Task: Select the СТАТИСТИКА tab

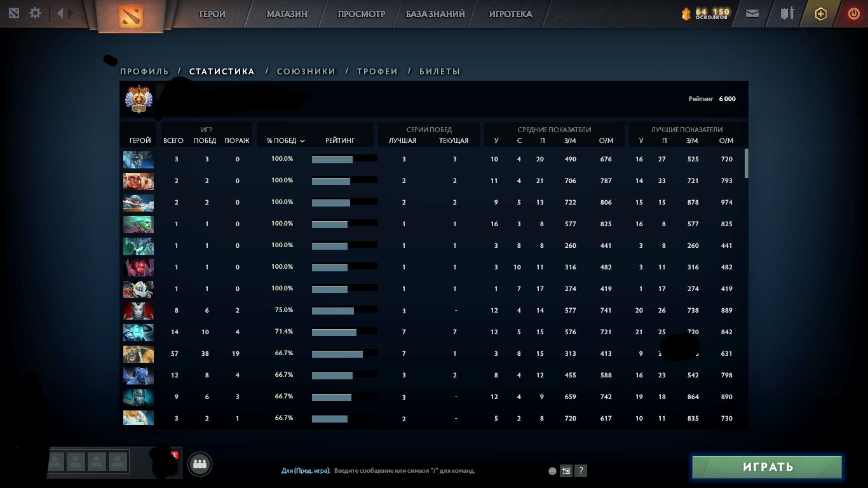Action: (222, 71)
